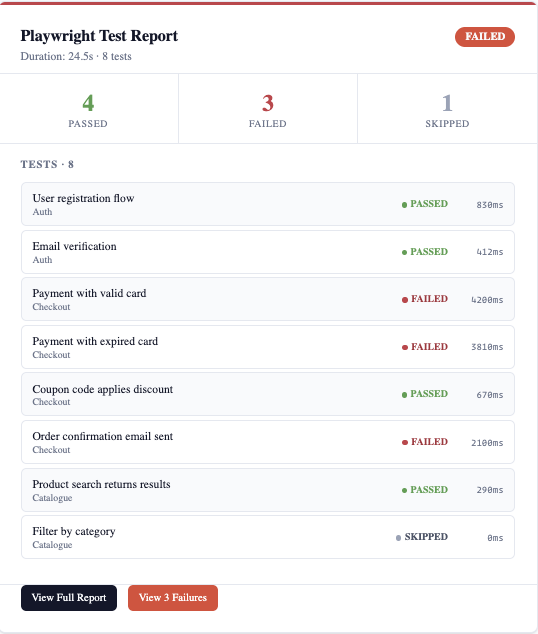The image size is (538, 634).
Task: Open the Email verification test
Action: [268, 252]
